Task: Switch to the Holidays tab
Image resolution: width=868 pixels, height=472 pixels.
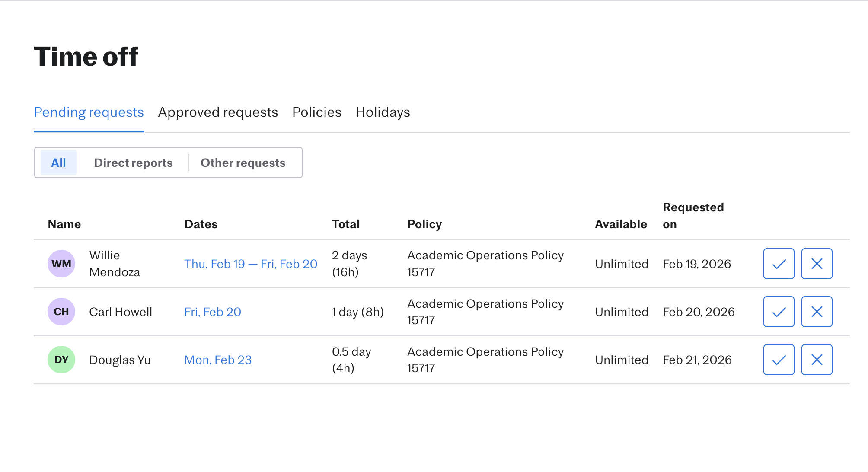Action: (383, 112)
